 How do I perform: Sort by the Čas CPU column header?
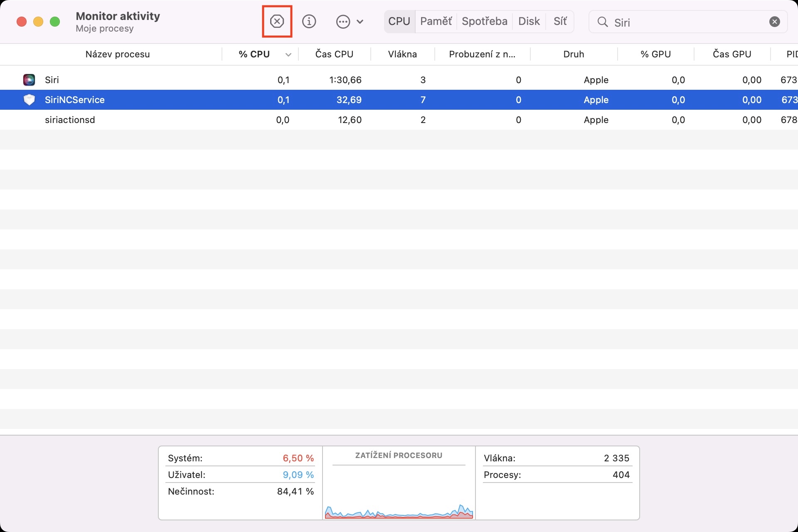point(334,54)
